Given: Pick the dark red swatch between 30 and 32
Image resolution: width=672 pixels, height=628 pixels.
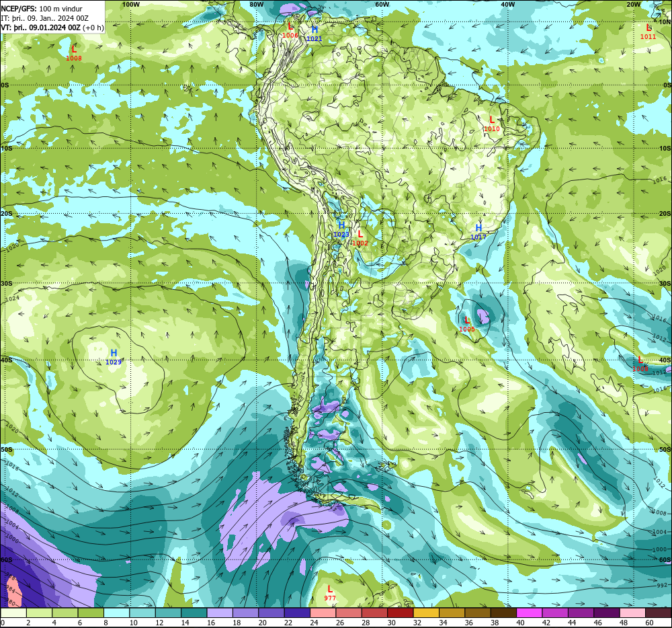Looking at the screenshot, I should pyautogui.click(x=401, y=613).
